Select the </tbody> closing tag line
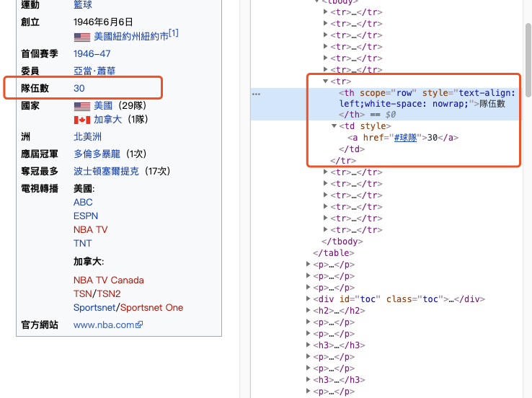 pos(342,242)
